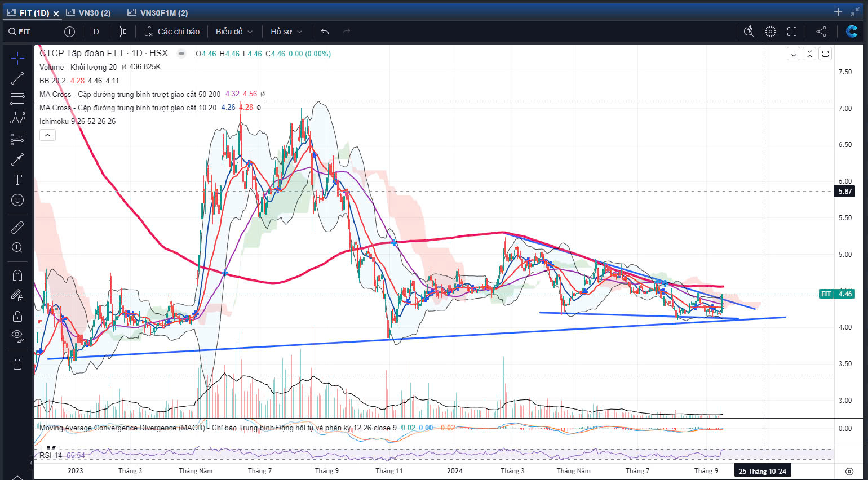Open the symbol more-options ellipsis
This screenshot has height=480, width=868.
pos(181,54)
